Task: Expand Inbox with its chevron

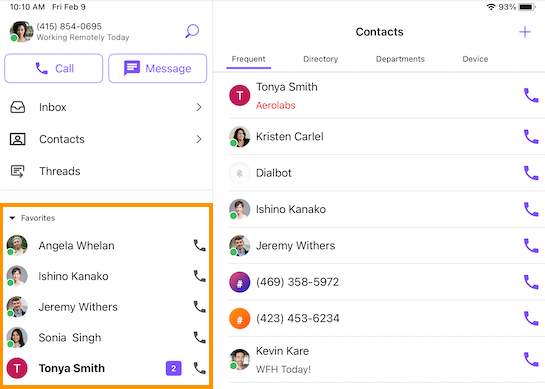Action: pyautogui.click(x=199, y=107)
